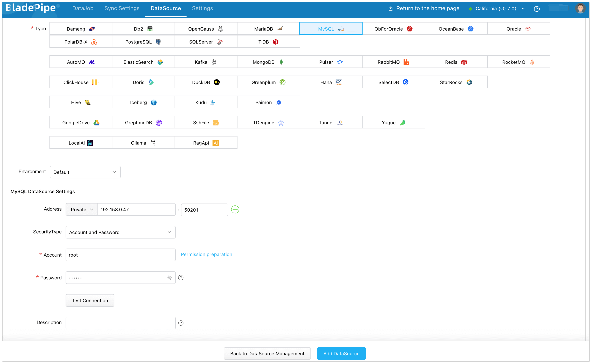Image resolution: width=592 pixels, height=364 pixels.
Task: Pick the Redis datasource type
Action: [456, 62]
